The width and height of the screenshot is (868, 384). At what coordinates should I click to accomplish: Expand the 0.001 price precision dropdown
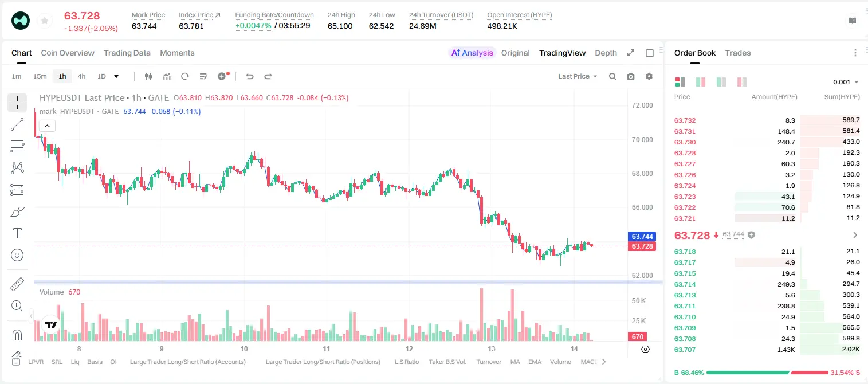click(x=846, y=82)
